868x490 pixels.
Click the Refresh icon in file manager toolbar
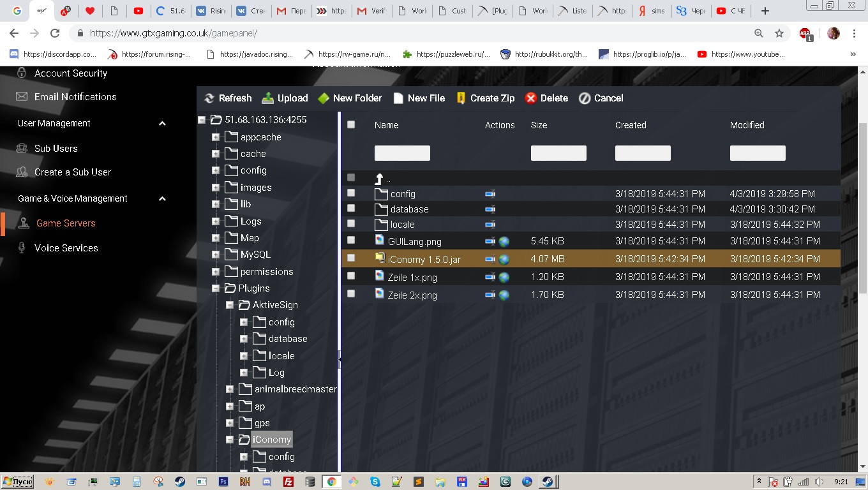click(x=209, y=98)
